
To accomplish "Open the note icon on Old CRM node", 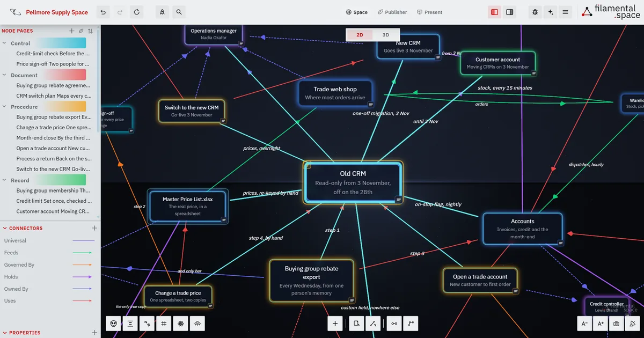I will click(399, 200).
